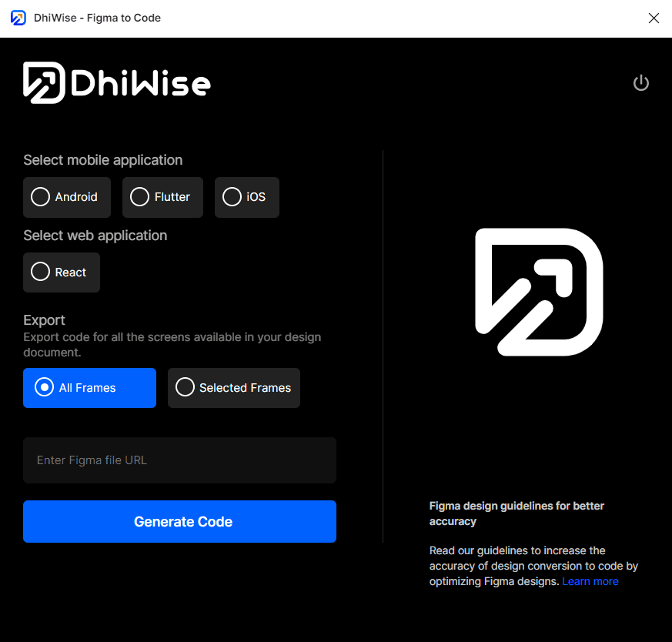This screenshot has height=642, width=672.
Task: Click 'Figma design guidelines for better accuracy' heading
Action: 517,513
